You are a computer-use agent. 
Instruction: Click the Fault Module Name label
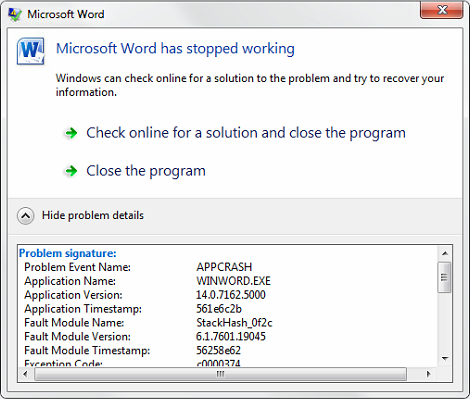coord(74,323)
